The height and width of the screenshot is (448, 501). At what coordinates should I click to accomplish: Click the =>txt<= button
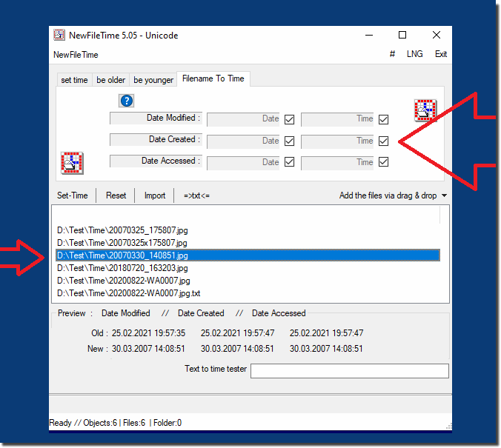pos(196,195)
